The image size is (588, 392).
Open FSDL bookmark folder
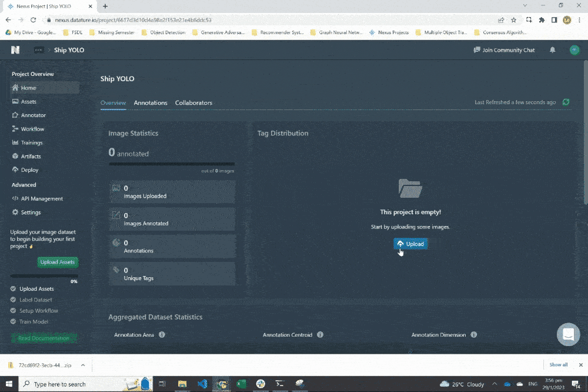tap(73, 32)
